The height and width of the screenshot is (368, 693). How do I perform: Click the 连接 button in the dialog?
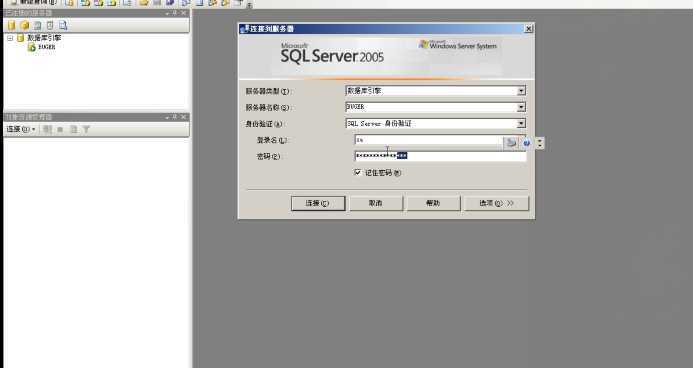318,203
